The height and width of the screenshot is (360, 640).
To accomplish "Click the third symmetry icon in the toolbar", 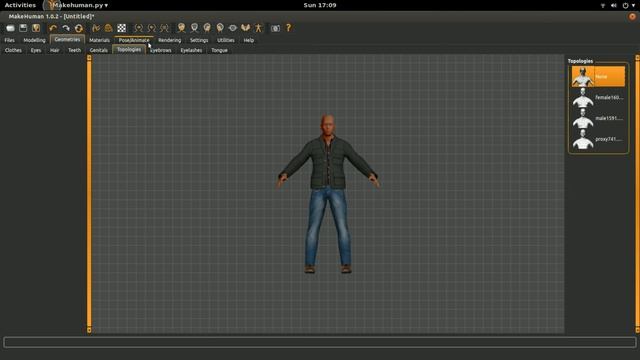I will [164, 28].
